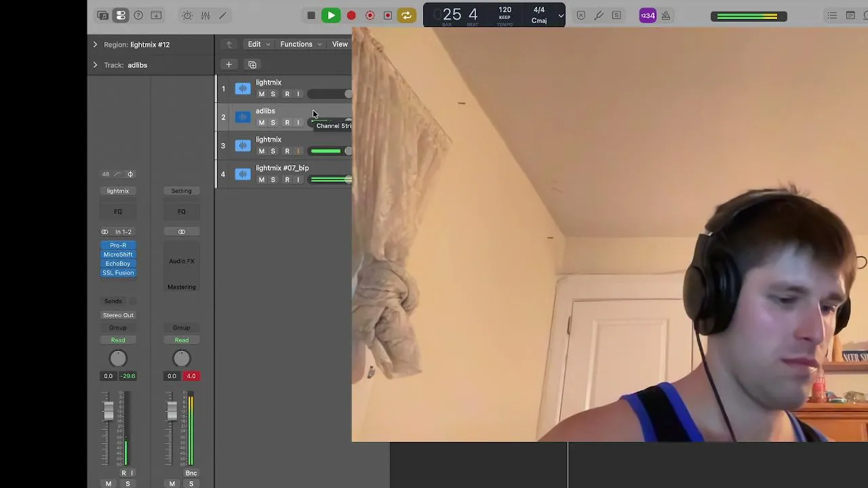Select the In 1-2 input slot
Image resolution: width=868 pixels, height=488 pixels.
[123, 232]
